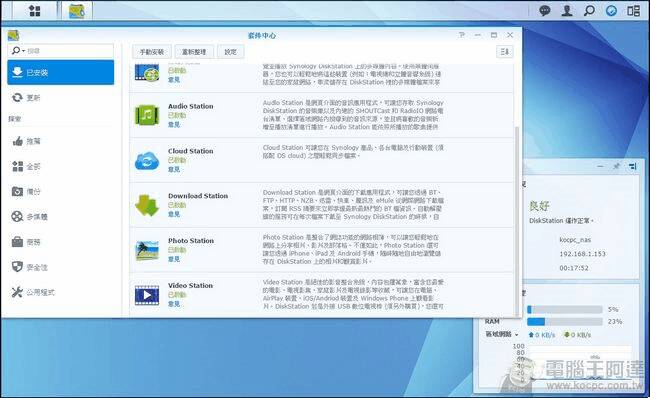Open Download Station package title
This screenshot has height=398, width=650.
198,196
